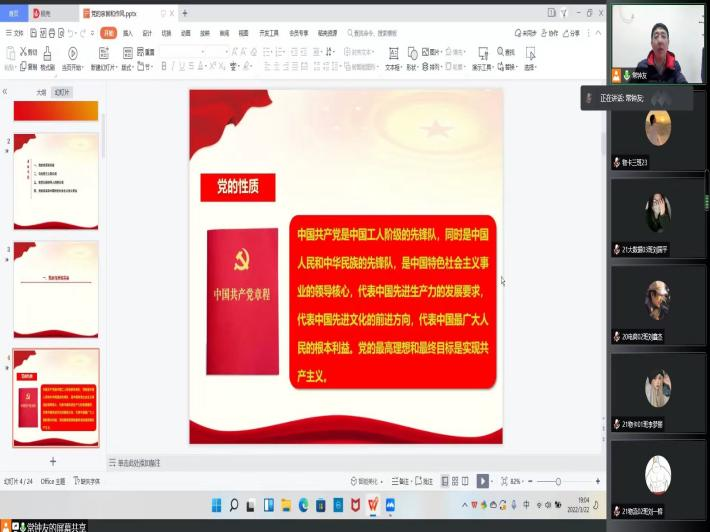Screen dimensions: 710x532
Task: Adjust the zoom slider in status bar
Action: coord(558,481)
